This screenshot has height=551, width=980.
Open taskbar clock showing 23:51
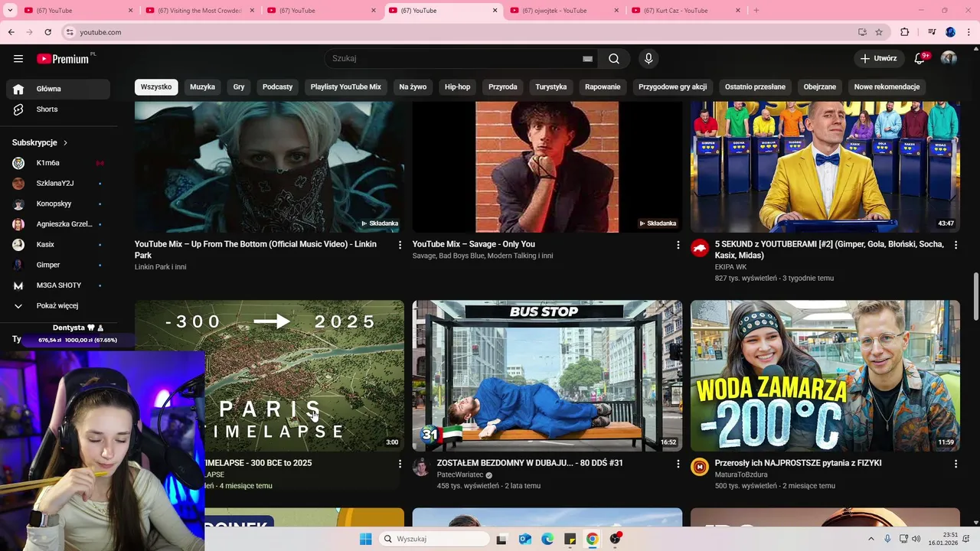coord(943,539)
